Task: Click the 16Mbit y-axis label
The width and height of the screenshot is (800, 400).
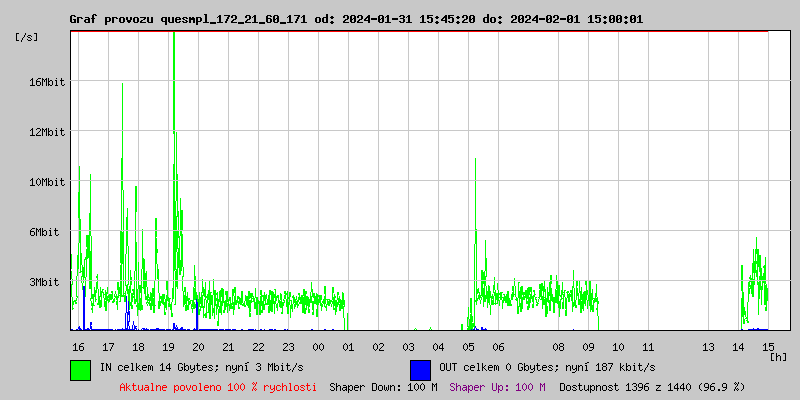Action: [x=46, y=82]
